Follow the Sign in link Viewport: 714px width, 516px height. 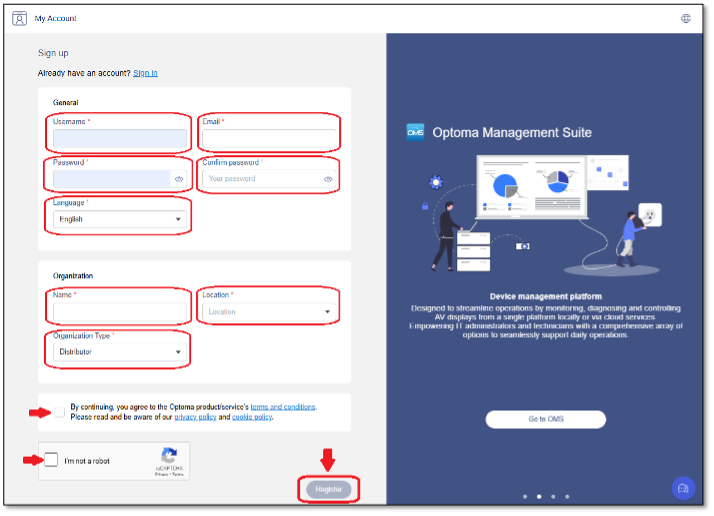click(145, 73)
